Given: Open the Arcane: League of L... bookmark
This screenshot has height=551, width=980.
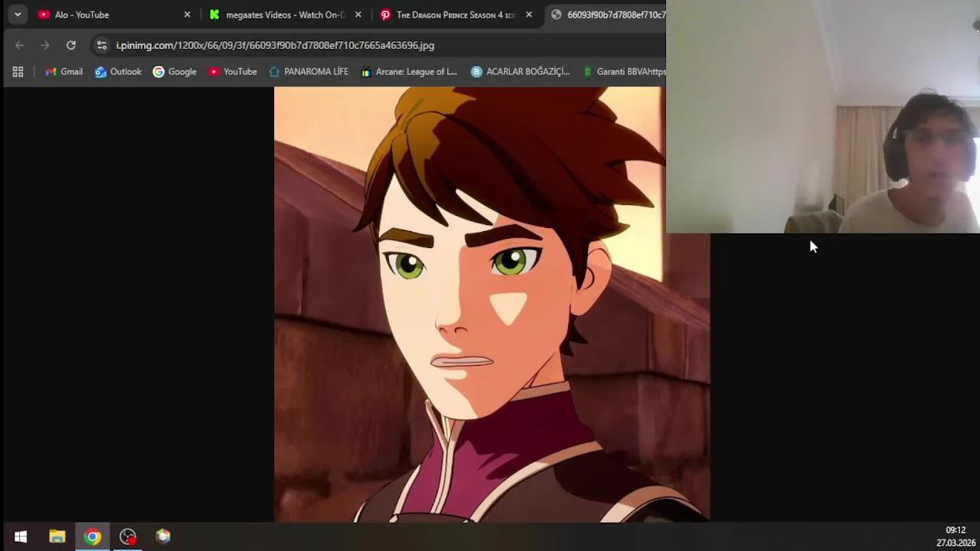Looking at the screenshot, I should 409,71.
